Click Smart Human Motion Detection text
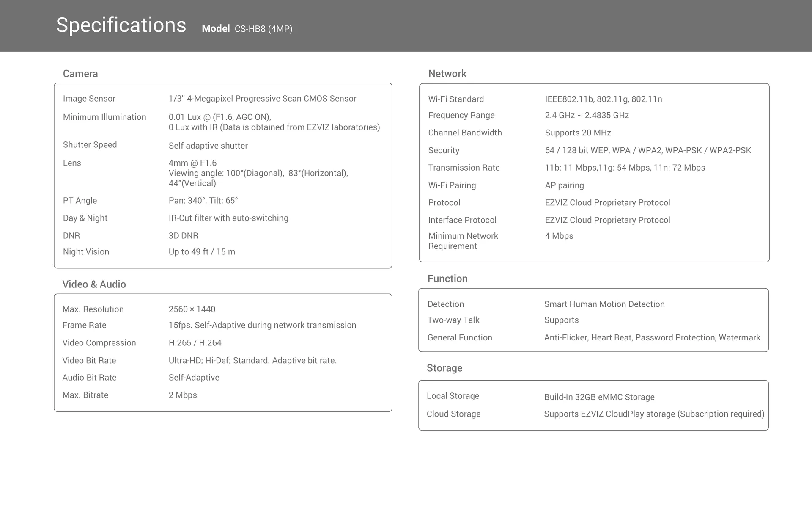Viewport: 812px width, 508px height. click(604, 304)
